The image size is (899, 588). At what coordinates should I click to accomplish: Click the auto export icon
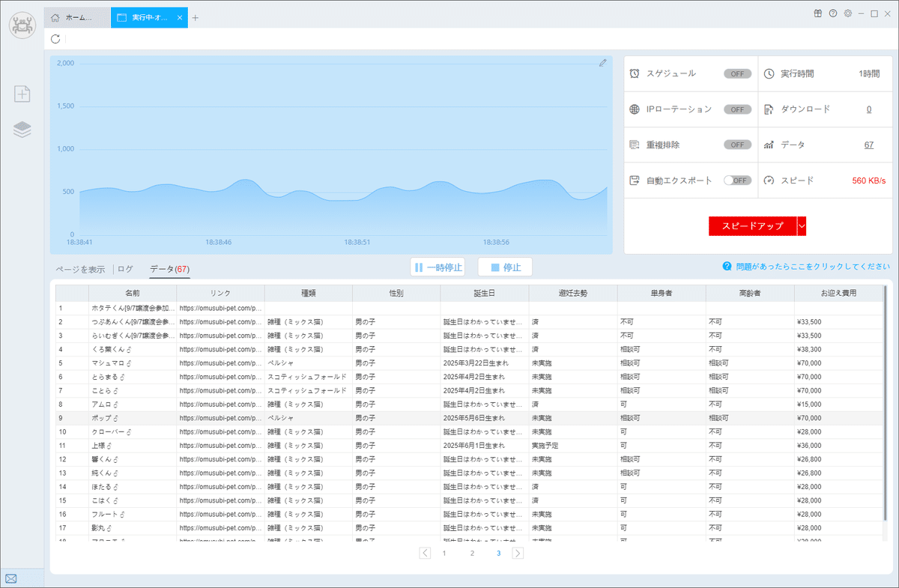635,181
